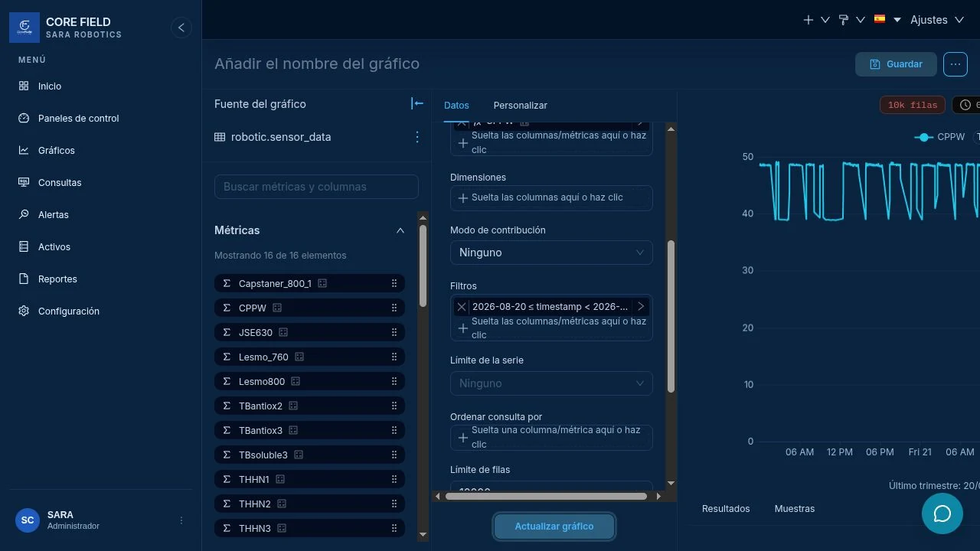The image size is (980, 551).
Task: Click the Actualizar gráfico button
Action: pyautogui.click(x=554, y=527)
